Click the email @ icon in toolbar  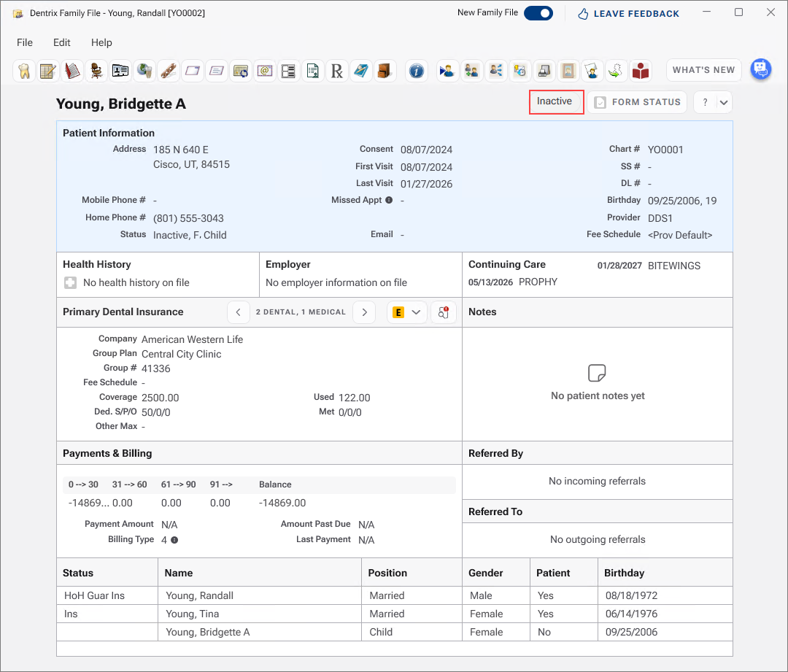coord(264,71)
